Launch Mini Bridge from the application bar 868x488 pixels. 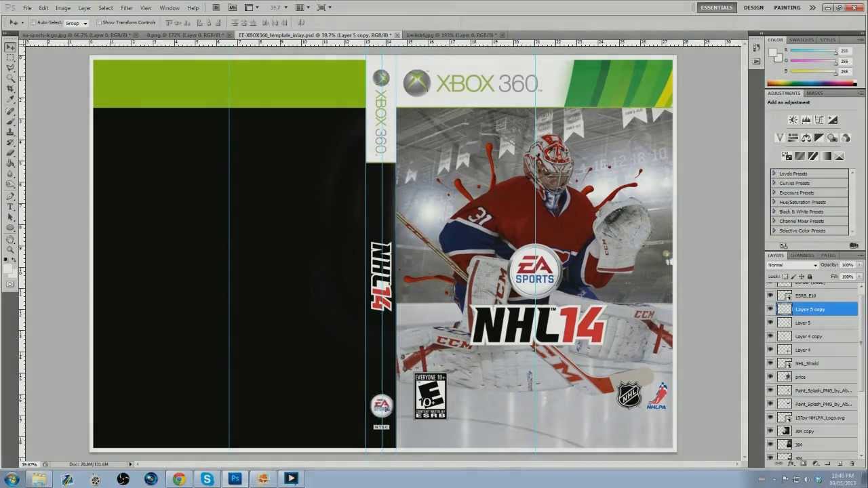(232, 7)
